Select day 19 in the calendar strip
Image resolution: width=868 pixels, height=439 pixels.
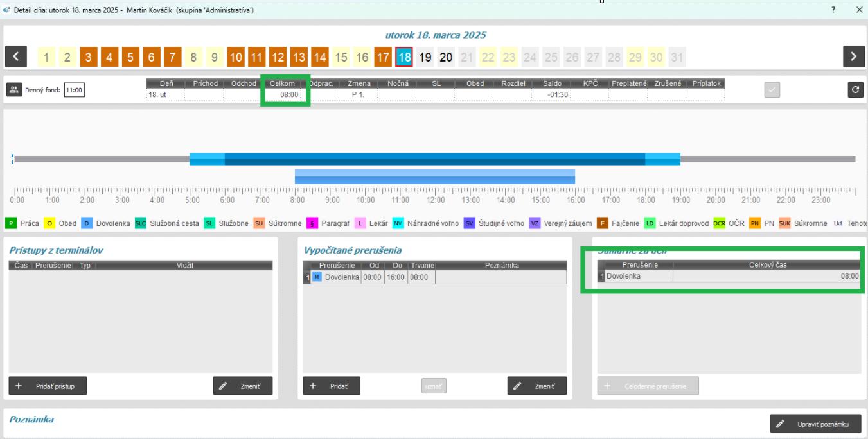(425, 58)
